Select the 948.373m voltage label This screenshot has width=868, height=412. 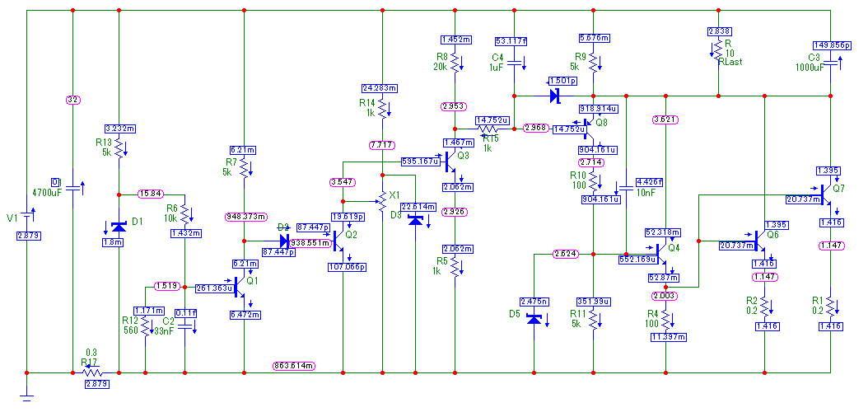[x=245, y=217]
